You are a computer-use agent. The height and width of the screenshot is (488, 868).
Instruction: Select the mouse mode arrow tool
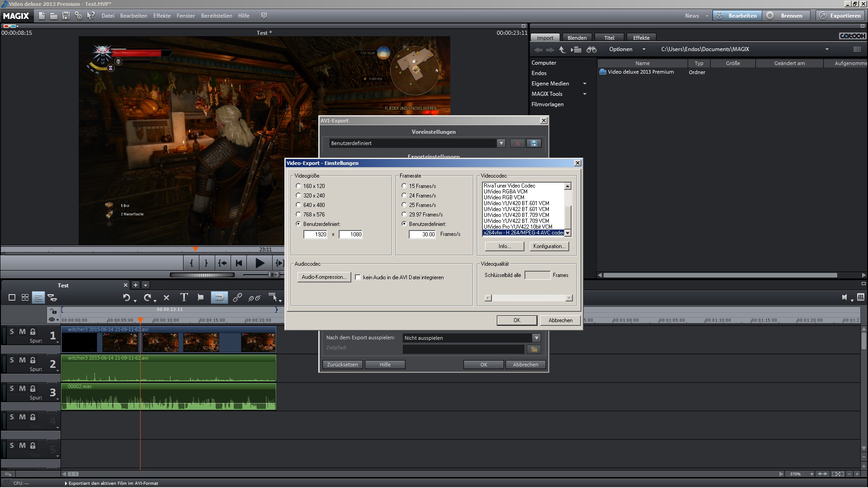(x=273, y=297)
